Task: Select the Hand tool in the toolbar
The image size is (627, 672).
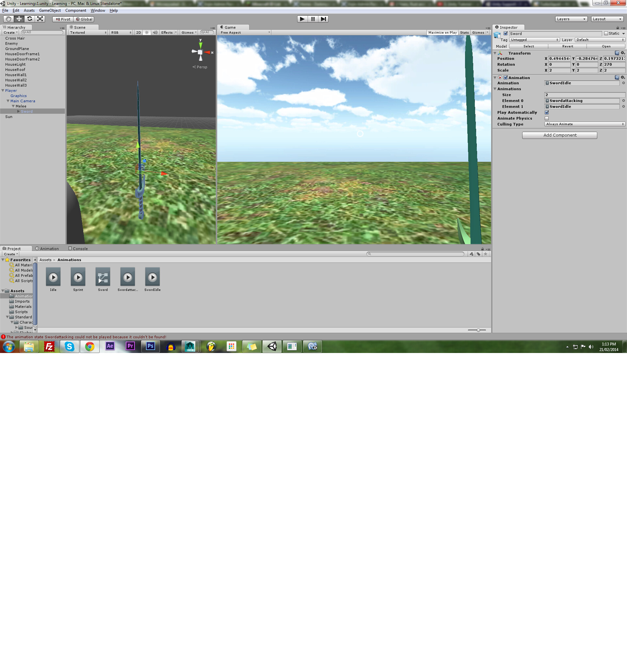Action: (8, 19)
